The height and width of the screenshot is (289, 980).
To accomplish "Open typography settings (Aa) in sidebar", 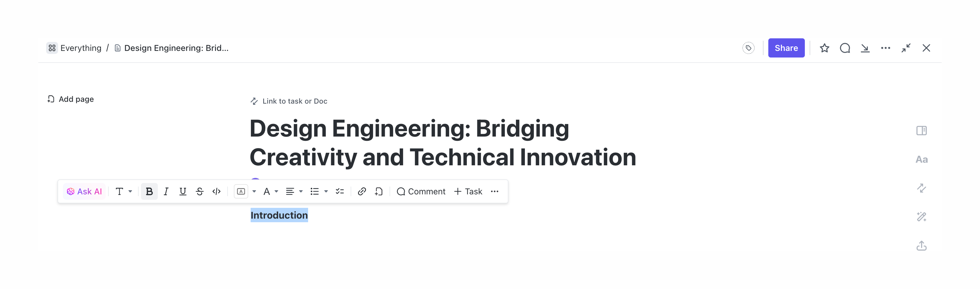I will coord(921,160).
